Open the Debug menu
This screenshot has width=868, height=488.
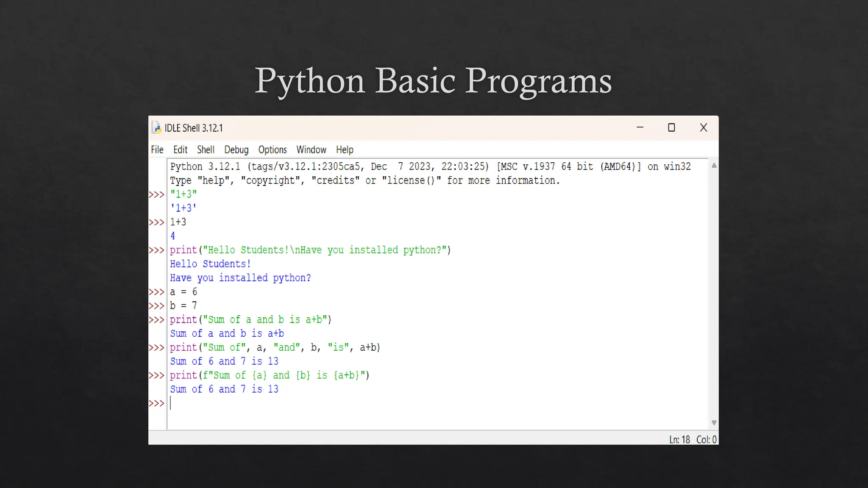click(236, 150)
